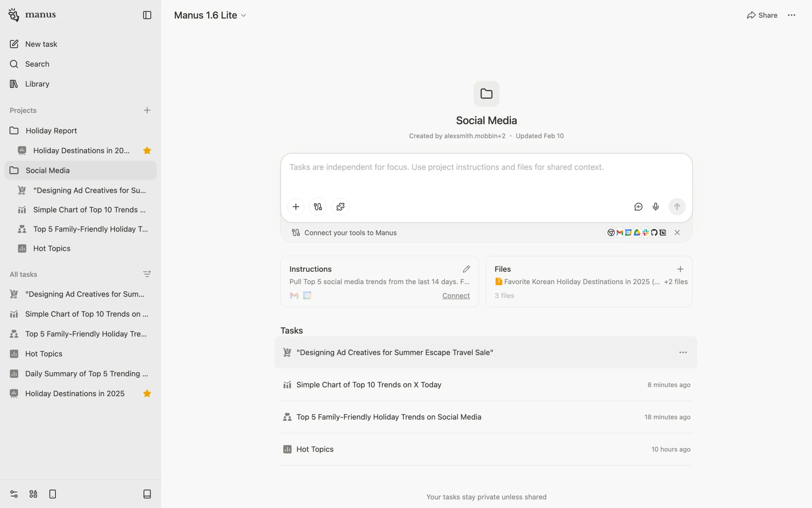812x508 pixels.
Task: Open the skills puzzle-piece icon
Action: point(340,207)
